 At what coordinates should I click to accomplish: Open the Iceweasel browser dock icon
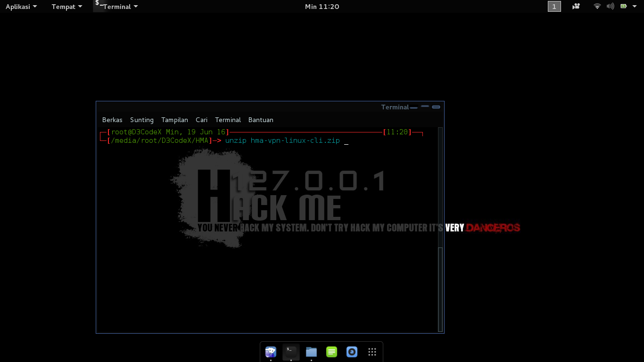pos(271,352)
